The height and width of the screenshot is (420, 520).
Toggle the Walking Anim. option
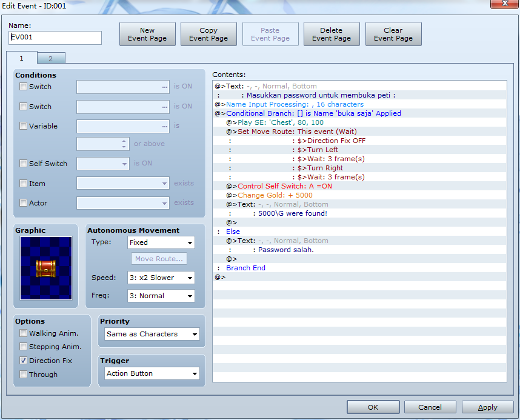[23, 333]
